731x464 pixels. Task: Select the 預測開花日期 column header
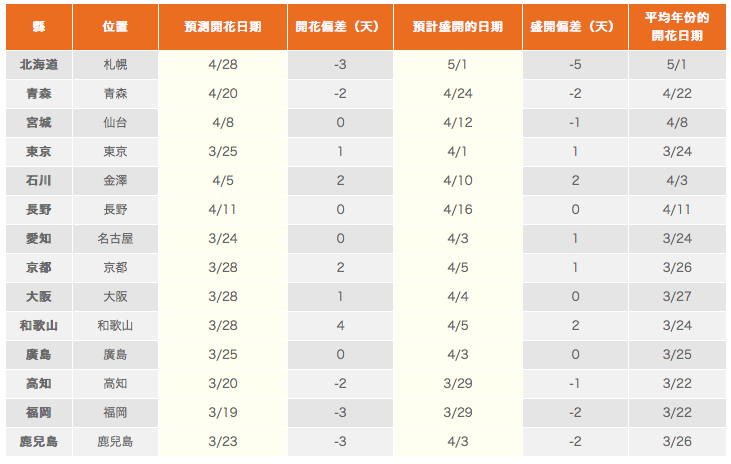point(223,27)
